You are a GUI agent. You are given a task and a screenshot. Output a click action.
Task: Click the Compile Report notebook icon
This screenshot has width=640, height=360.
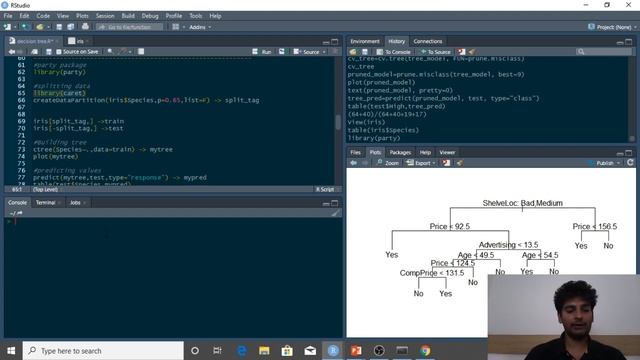[x=141, y=52]
